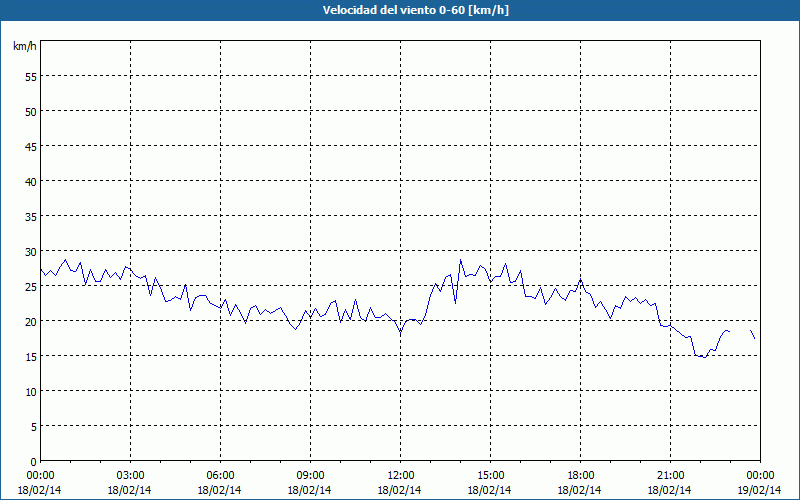
Task: Select the "10" y-axis value label
Action: click(31, 392)
